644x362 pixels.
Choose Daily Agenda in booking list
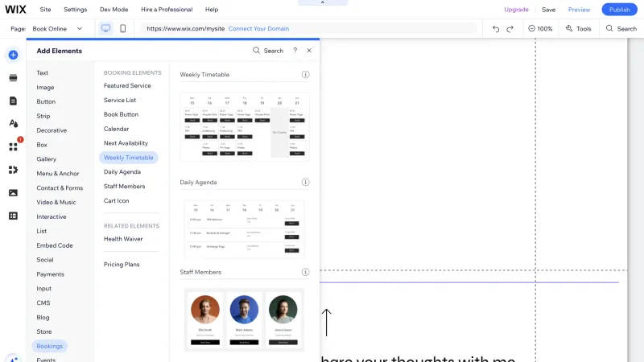pos(122,171)
